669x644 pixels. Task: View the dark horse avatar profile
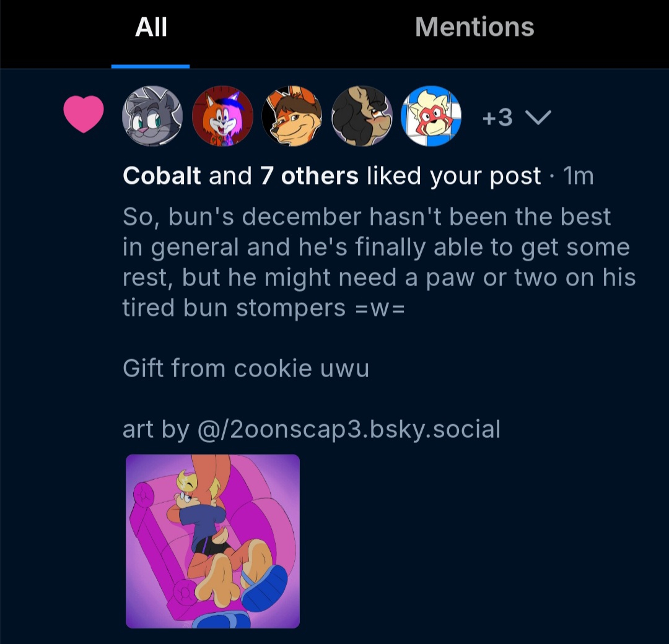click(362, 116)
